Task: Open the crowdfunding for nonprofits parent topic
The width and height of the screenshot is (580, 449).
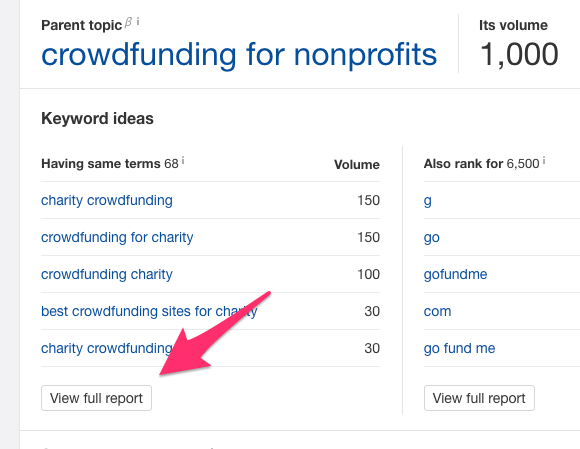Action: 239,54
